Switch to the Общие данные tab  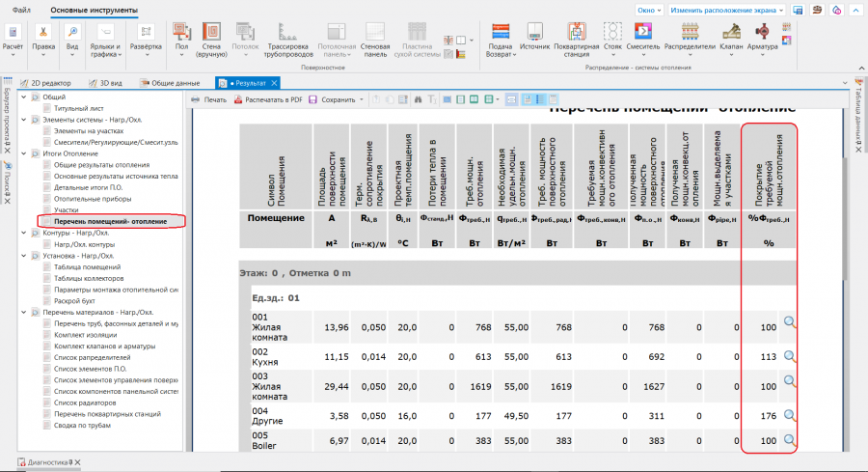pos(176,83)
